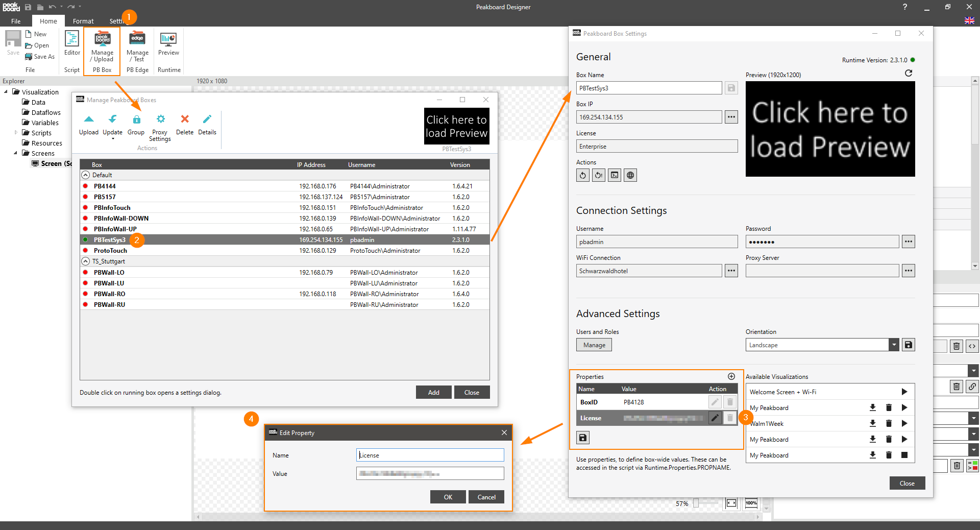The height and width of the screenshot is (530, 980).
Task: Adjust the zoom slider next to 57%
Action: [696, 503]
